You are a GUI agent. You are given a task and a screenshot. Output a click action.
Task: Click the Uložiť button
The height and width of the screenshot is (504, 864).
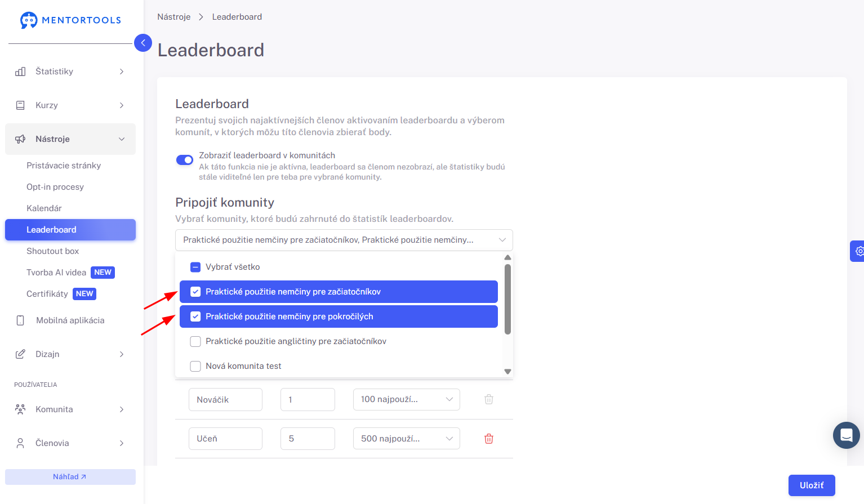coord(812,485)
